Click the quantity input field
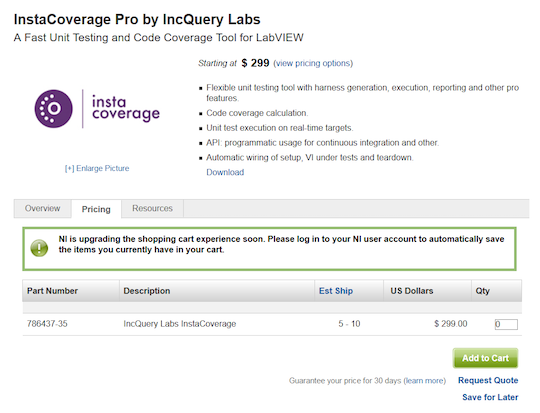The image size is (540, 413). [506, 324]
